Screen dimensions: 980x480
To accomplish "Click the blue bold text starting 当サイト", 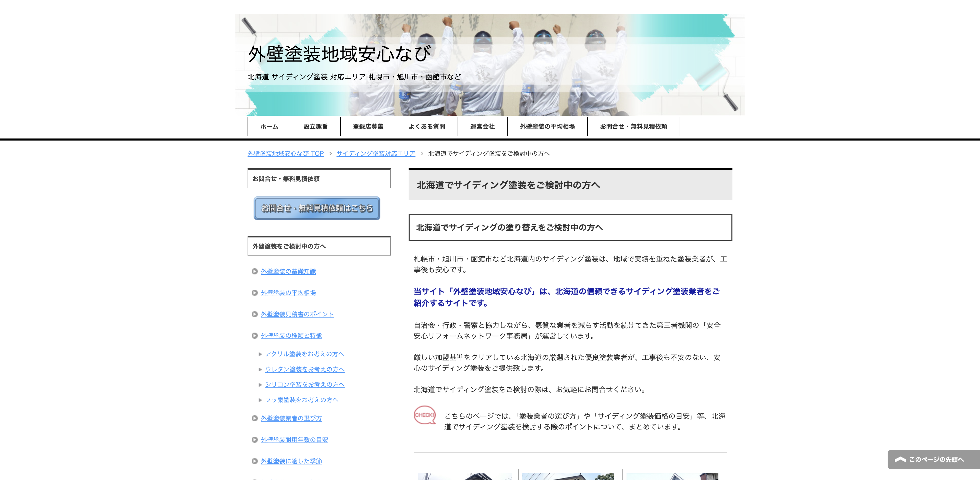I will click(x=567, y=297).
